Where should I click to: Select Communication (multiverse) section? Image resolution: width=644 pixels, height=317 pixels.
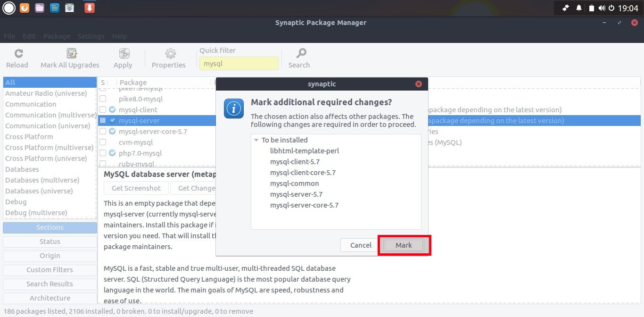50,115
